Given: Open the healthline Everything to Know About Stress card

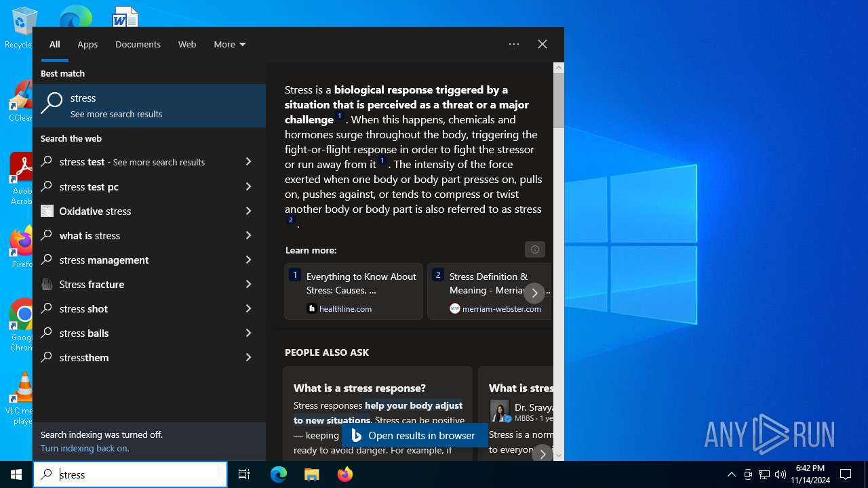Looking at the screenshot, I should 353,291.
